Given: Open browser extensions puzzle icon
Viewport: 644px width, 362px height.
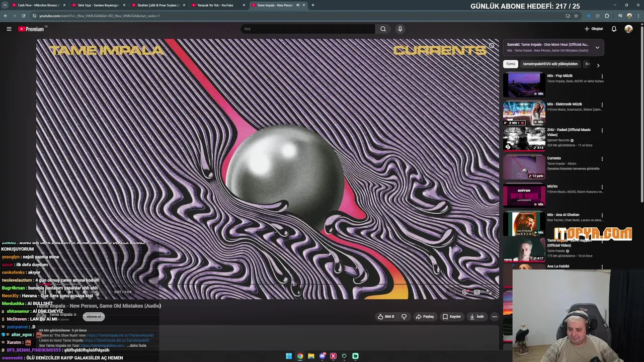Looking at the screenshot, I should [607, 16].
